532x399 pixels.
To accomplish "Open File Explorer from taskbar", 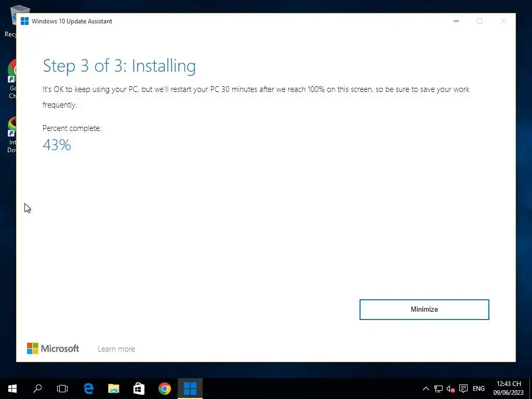I will 114,389.
